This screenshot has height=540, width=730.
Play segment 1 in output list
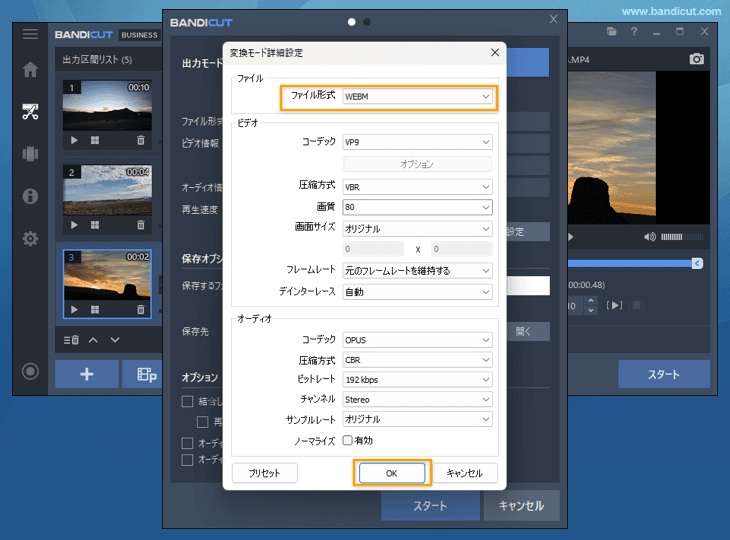[74, 140]
